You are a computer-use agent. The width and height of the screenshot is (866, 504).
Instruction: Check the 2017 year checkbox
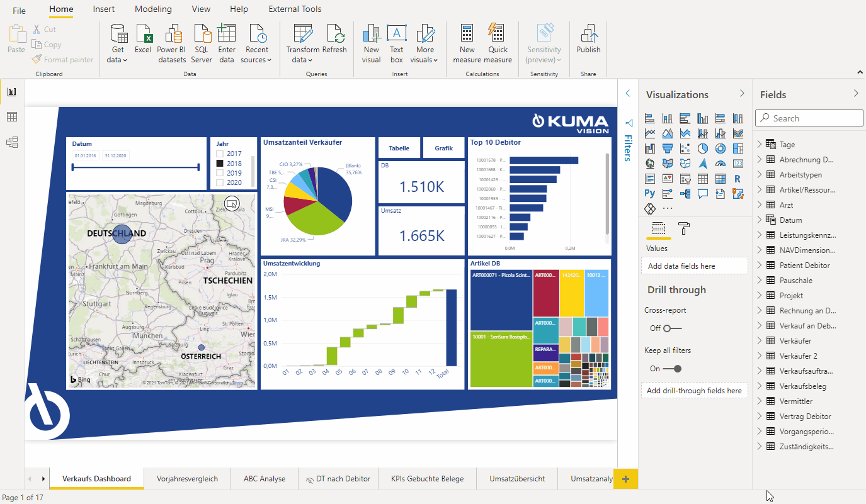pyautogui.click(x=220, y=154)
